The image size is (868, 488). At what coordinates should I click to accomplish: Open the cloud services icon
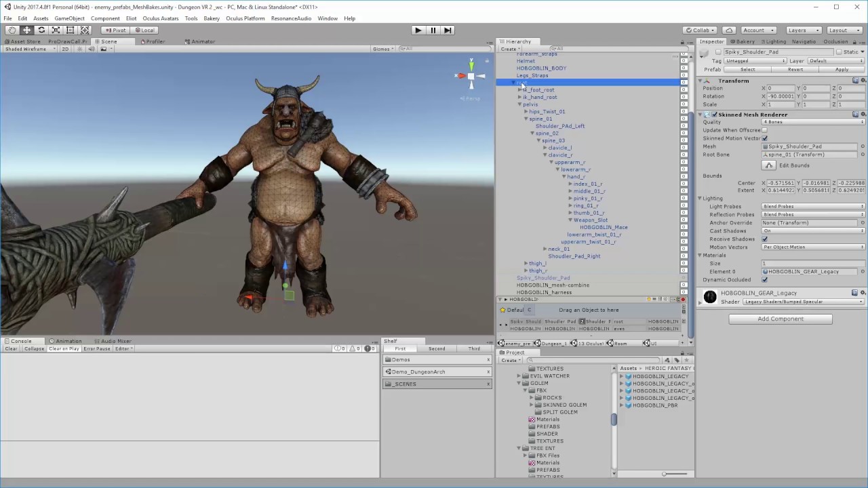coord(729,30)
